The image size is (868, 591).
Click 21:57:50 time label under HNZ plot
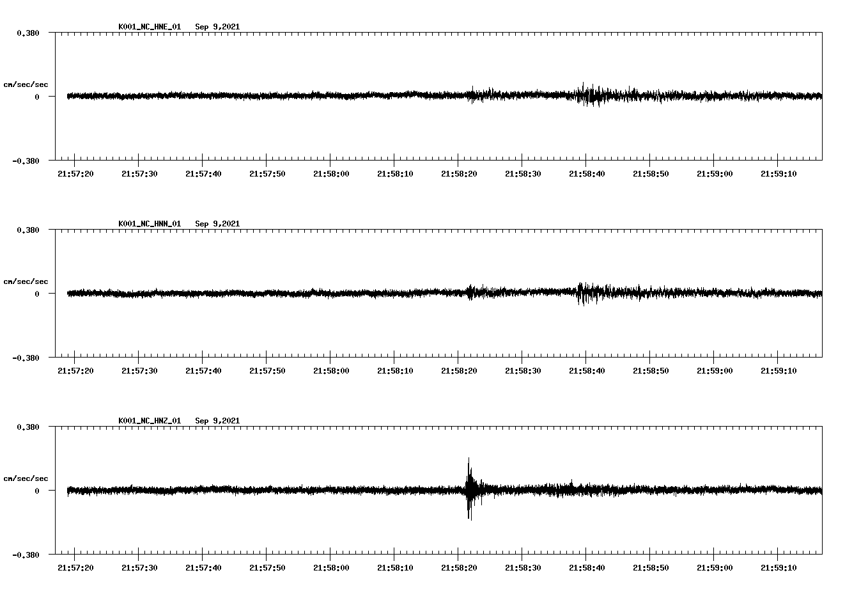tap(267, 568)
